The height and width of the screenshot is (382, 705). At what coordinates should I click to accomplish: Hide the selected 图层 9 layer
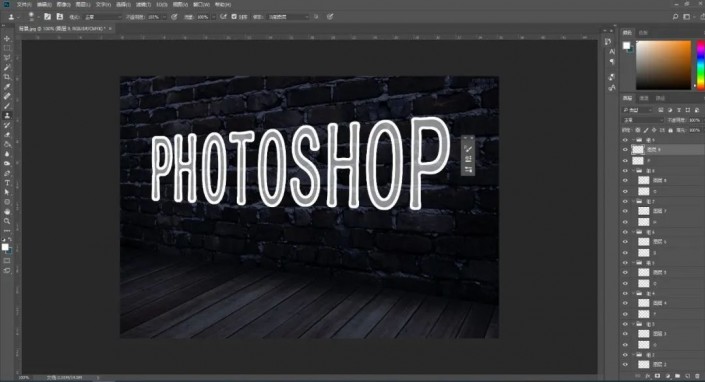625,150
